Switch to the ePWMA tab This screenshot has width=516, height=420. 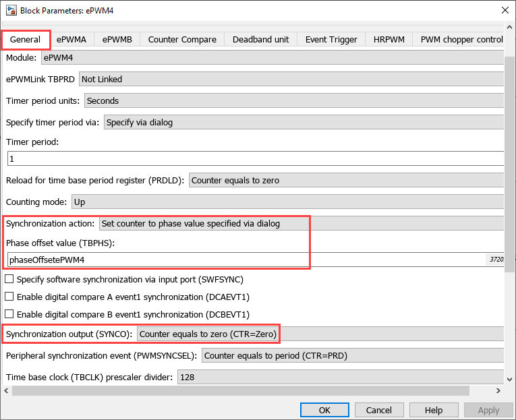pos(71,40)
